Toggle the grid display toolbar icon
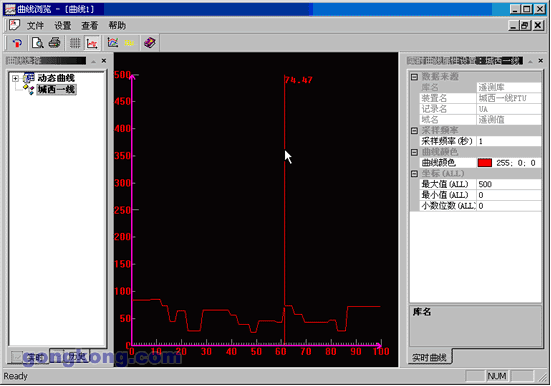 click(74, 43)
